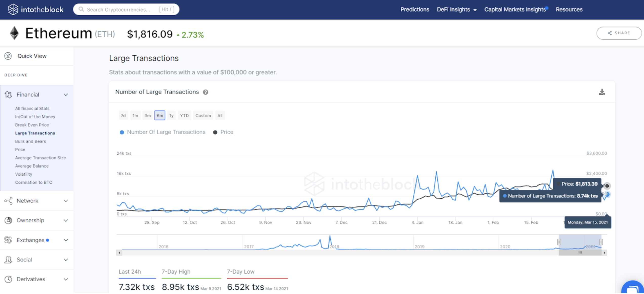Click the left handle of the navigator range

click(559, 242)
